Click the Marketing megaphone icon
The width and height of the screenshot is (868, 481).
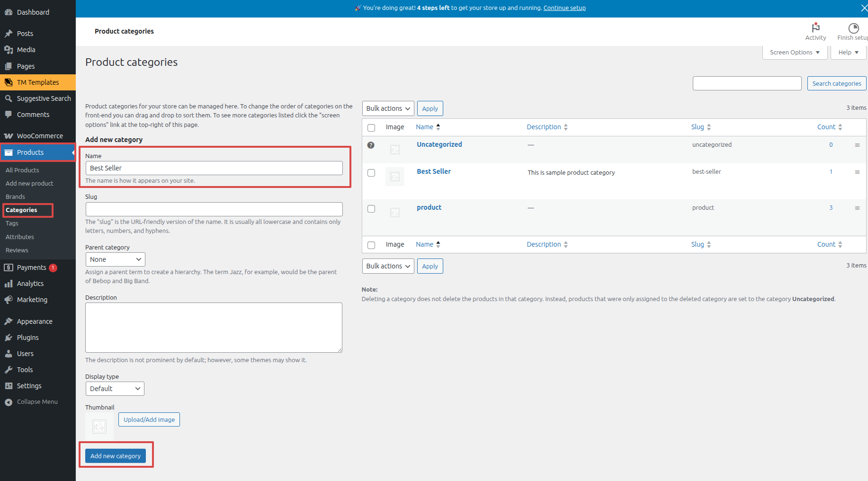(x=9, y=300)
